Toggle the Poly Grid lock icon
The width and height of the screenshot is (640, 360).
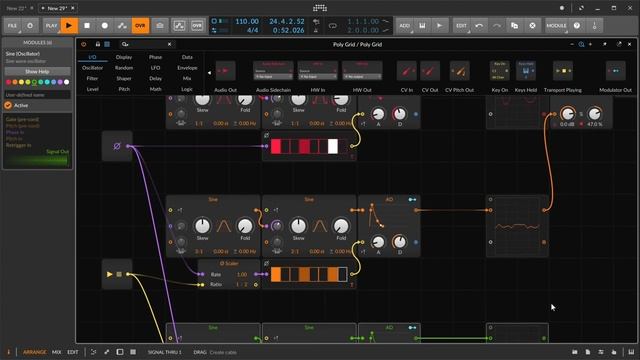click(98, 44)
